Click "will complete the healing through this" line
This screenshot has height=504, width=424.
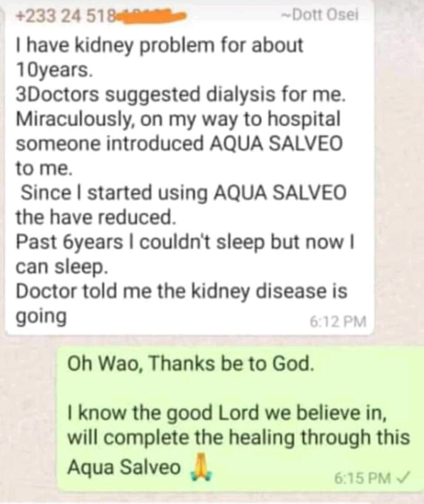click(237, 437)
